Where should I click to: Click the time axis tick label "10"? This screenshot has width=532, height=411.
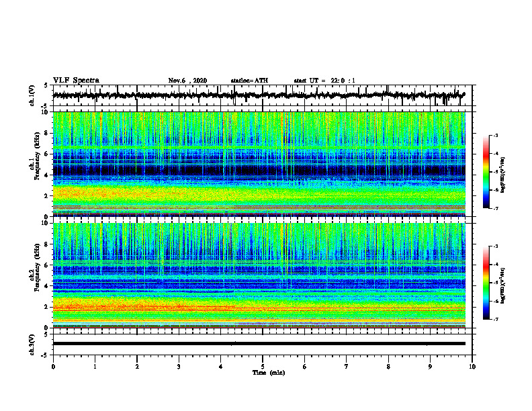[472, 367]
